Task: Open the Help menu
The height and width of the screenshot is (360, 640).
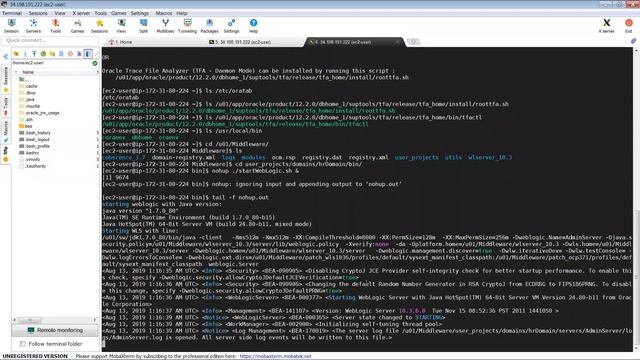Action: 182,13
